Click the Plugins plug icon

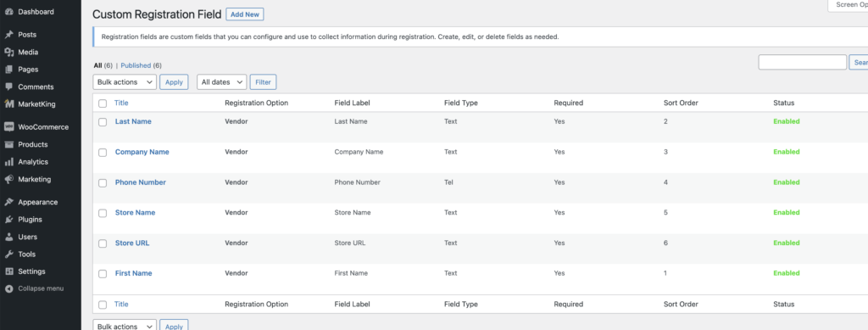tap(8, 219)
